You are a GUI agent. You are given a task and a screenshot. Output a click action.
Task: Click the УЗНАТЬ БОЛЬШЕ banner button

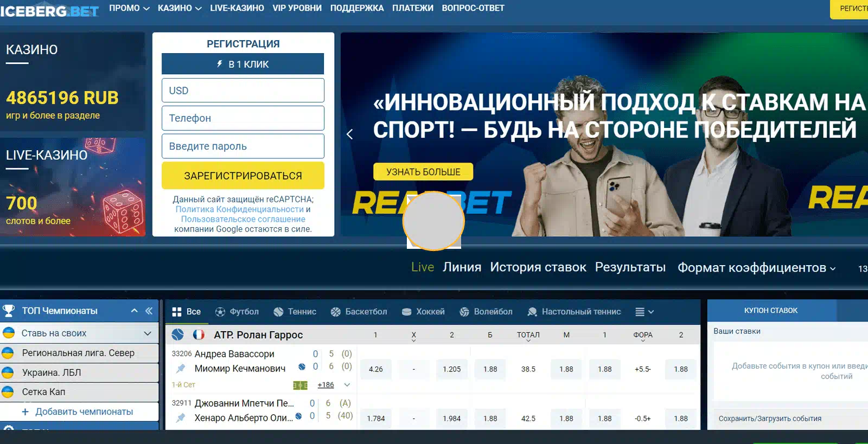pos(423,172)
